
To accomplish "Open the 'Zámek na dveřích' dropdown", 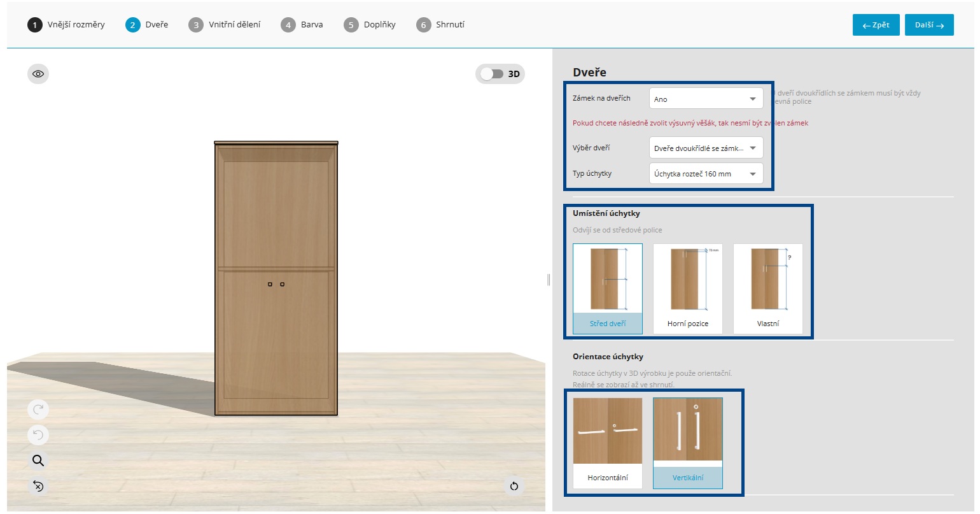I will [x=706, y=99].
